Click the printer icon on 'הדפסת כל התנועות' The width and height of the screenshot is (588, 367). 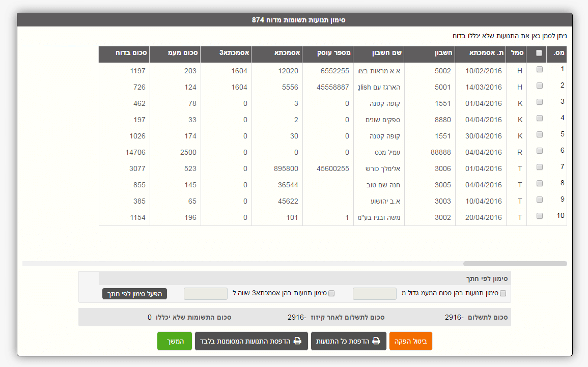pyautogui.click(x=376, y=341)
